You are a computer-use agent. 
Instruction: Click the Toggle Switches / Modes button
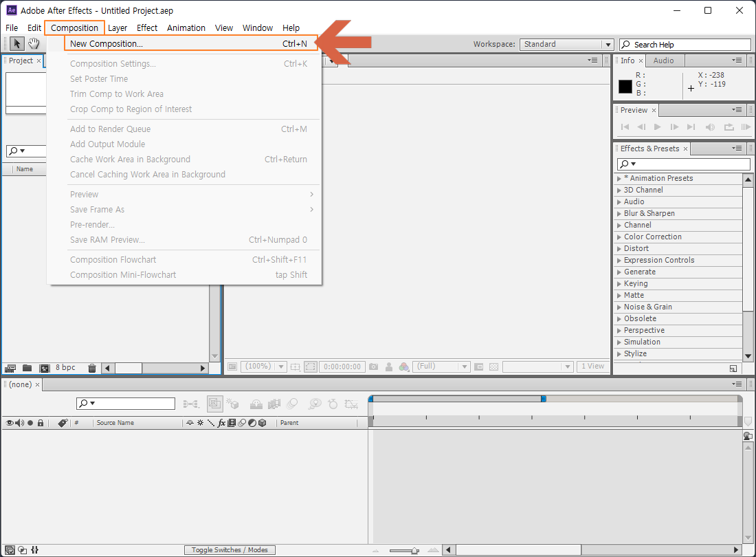(230, 549)
